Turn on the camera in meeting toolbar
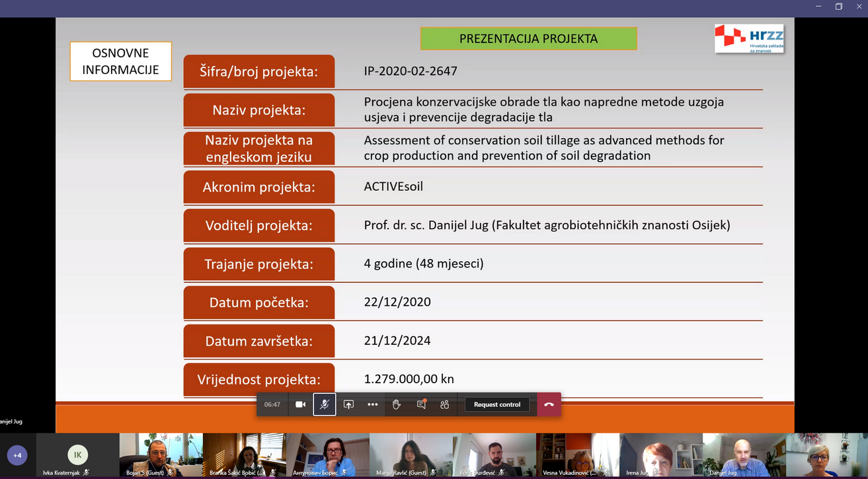The image size is (868, 479). [x=300, y=404]
